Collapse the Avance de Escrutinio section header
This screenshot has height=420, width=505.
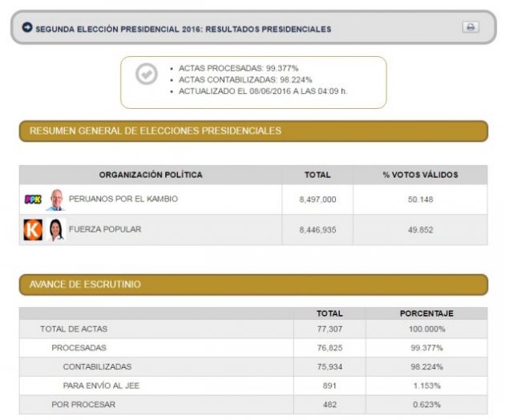(252, 285)
